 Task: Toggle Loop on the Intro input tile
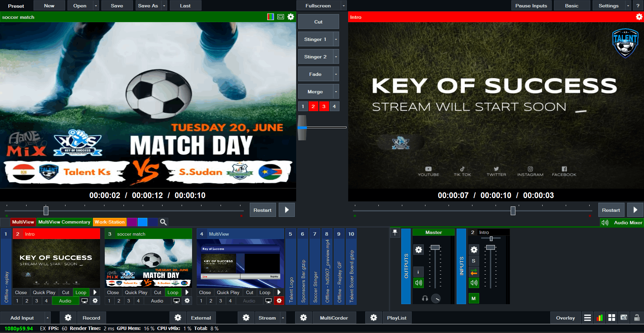(x=81, y=292)
